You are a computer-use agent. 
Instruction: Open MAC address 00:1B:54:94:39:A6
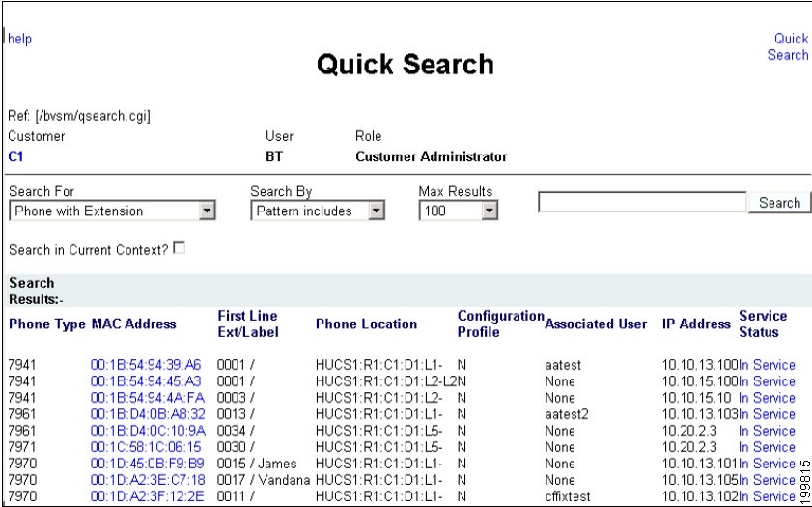(146, 365)
